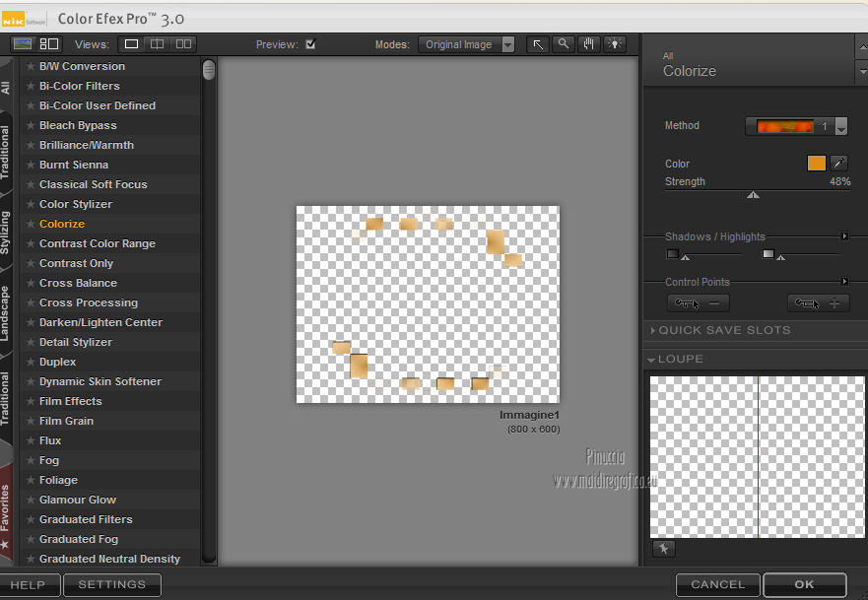Collapse the Loupe panel

[676, 359]
